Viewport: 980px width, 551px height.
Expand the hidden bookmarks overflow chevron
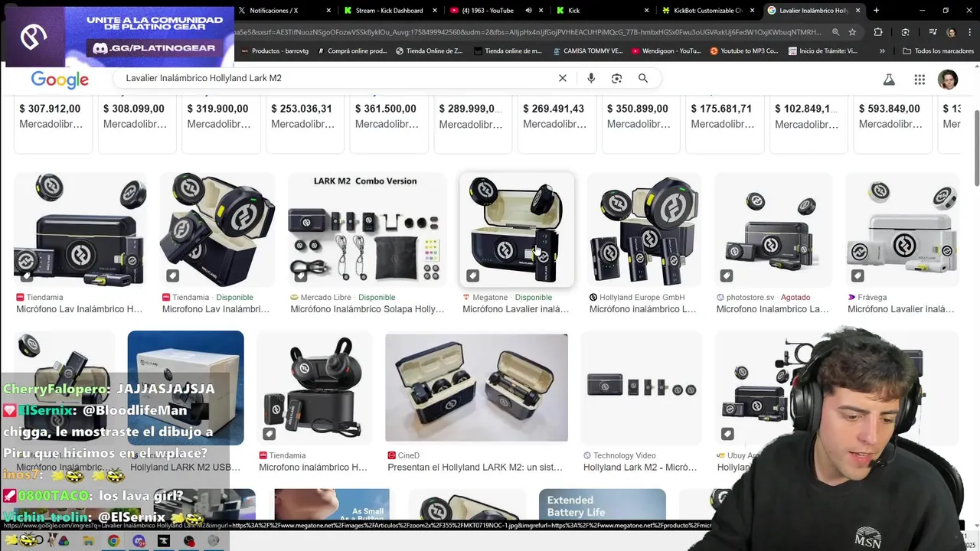(x=882, y=51)
